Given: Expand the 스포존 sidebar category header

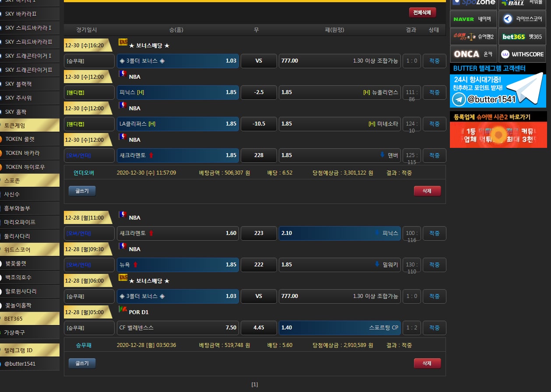Looking at the screenshot, I should tap(30, 181).
